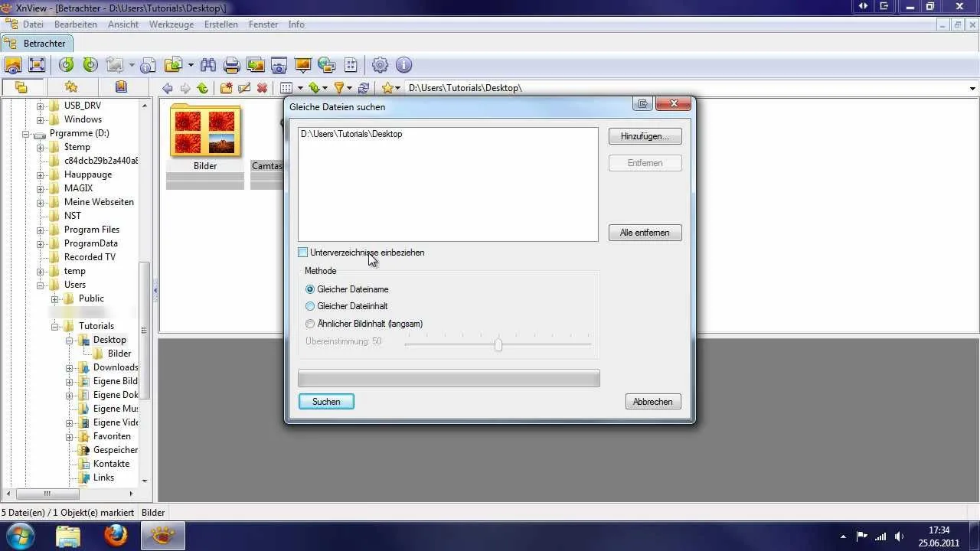The image size is (980, 551).
Task: Collapse the Users folder in tree
Action: point(41,285)
